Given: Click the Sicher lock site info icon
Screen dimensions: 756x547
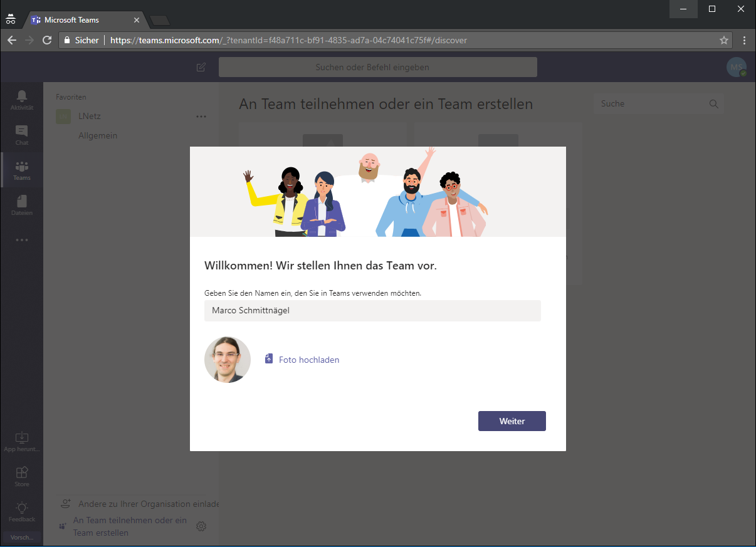Looking at the screenshot, I should pyautogui.click(x=68, y=40).
